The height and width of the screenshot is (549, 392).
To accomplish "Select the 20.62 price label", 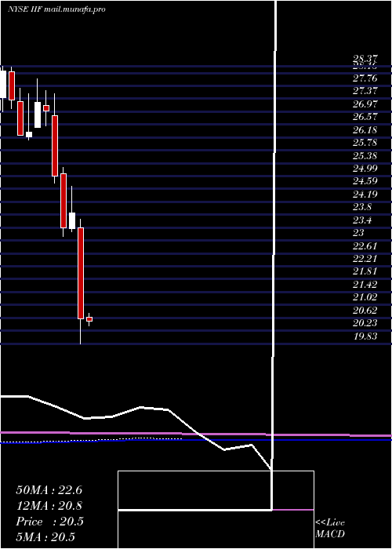I will coord(365,311).
